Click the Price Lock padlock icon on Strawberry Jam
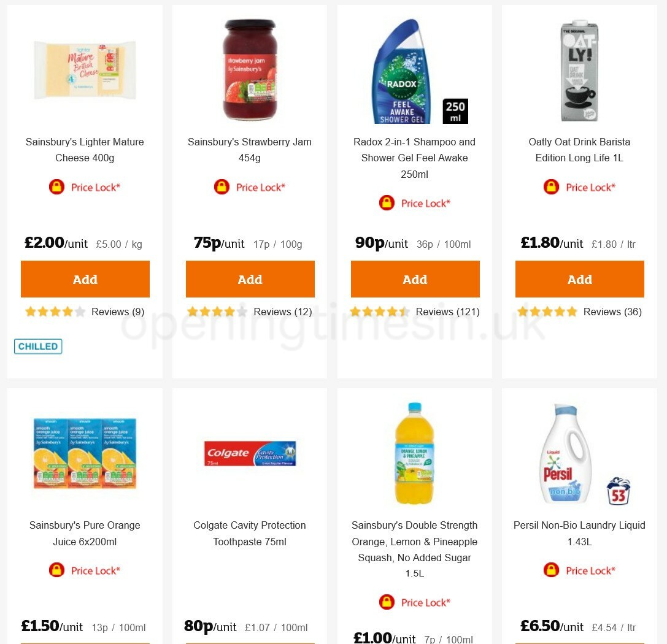The image size is (667, 644). click(x=222, y=186)
